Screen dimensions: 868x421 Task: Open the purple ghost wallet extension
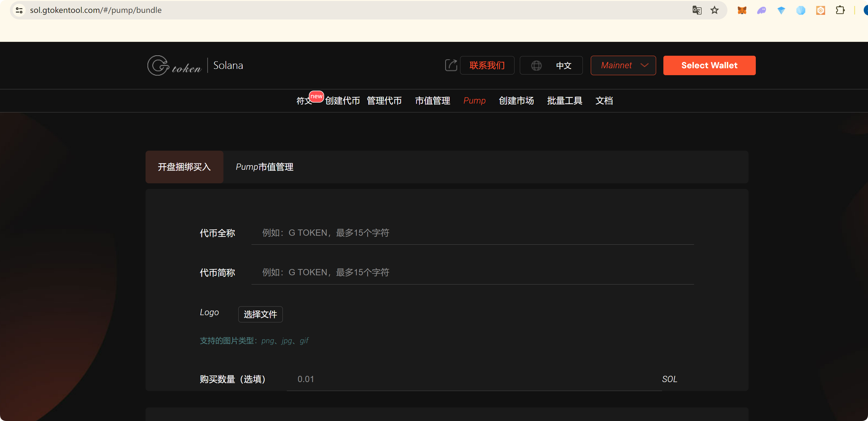pos(761,11)
